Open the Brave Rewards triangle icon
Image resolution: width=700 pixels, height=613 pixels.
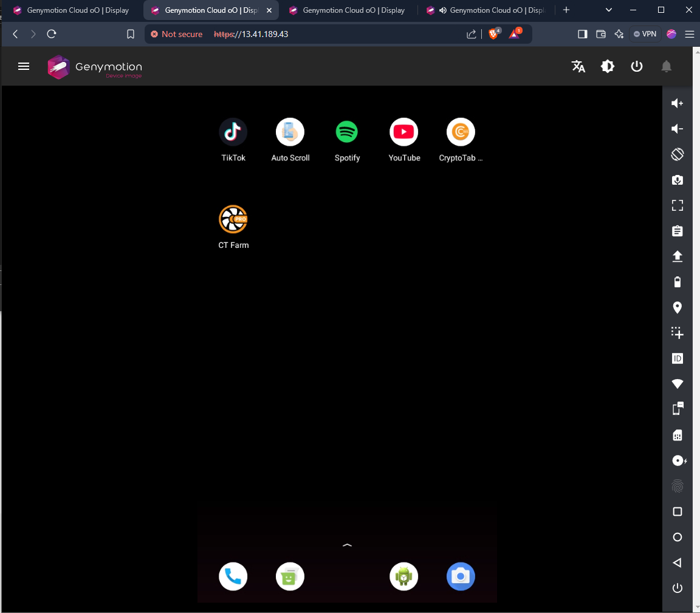pyautogui.click(x=515, y=33)
